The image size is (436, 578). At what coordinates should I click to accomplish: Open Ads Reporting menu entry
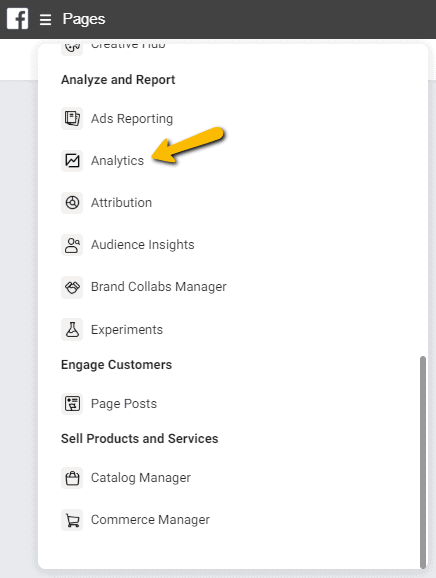pos(132,119)
